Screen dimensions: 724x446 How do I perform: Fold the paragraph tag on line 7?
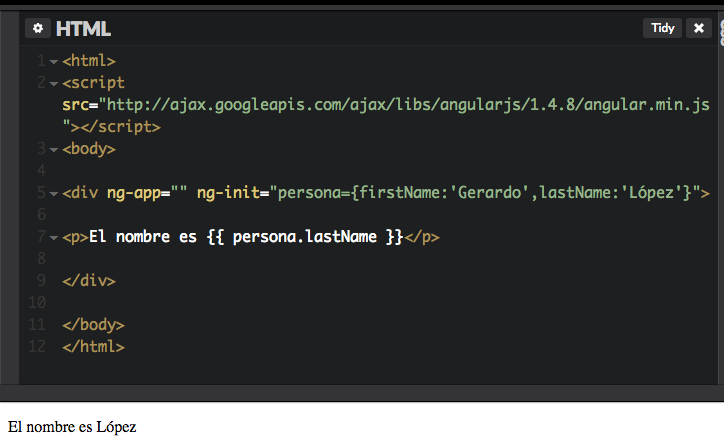[54, 238]
